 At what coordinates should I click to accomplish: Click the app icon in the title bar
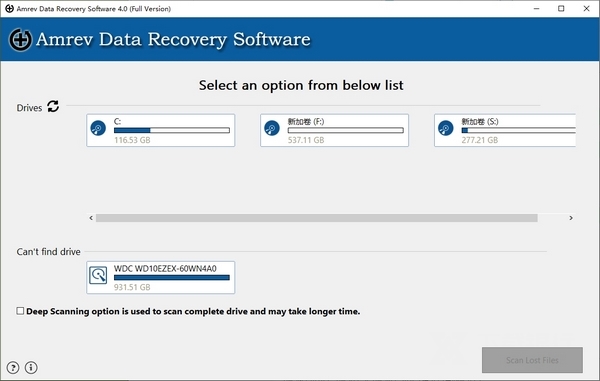pyautogui.click(x=9, y=8)
